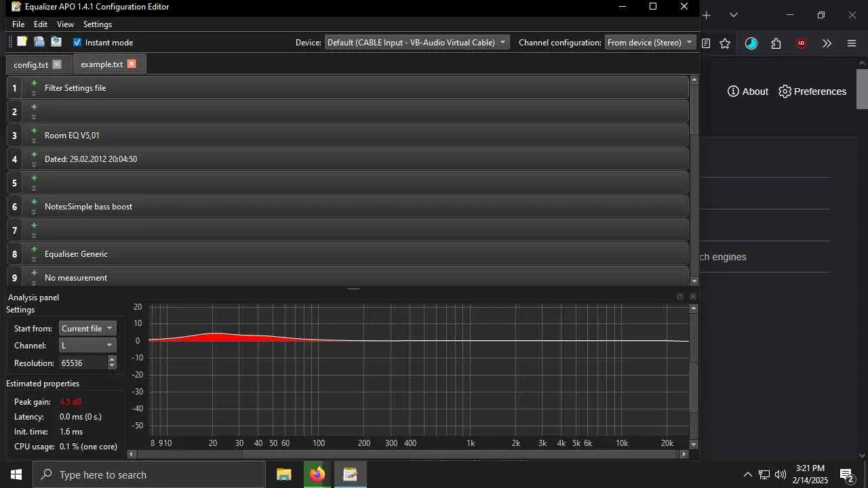
Task: Open the Channel configuration dropdown
Action: tap(650, 42)
